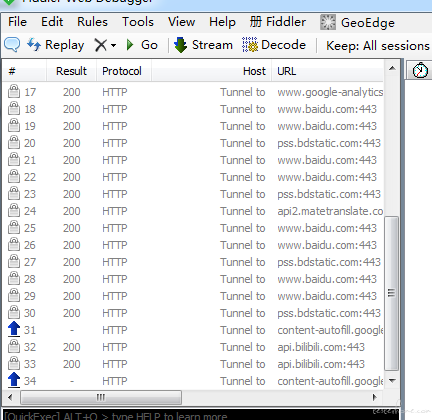Click lock icon of session 21
The width and height of the screenshot is (432, 420).
[x=14, y=159]
